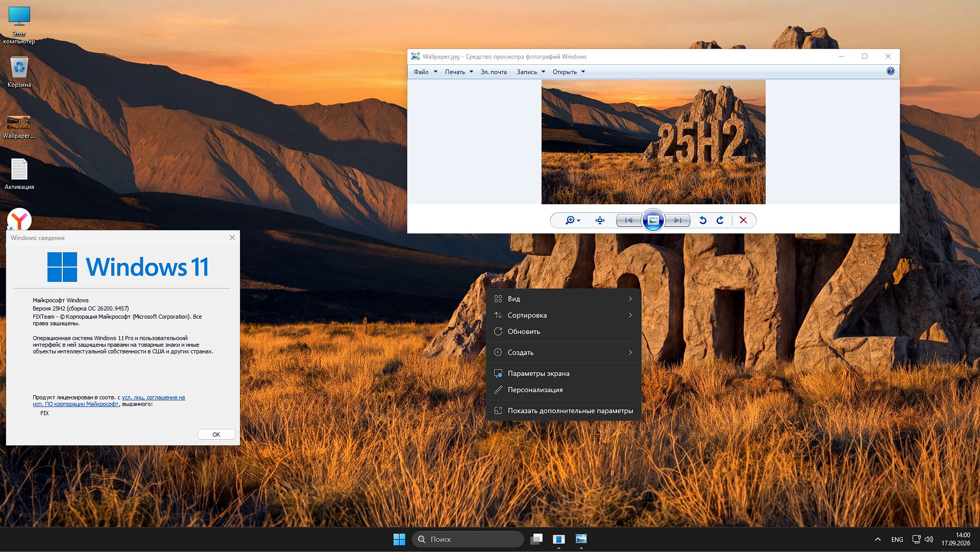Expand the Вид context submenu

pyautogui.click(x=563, y=299)
